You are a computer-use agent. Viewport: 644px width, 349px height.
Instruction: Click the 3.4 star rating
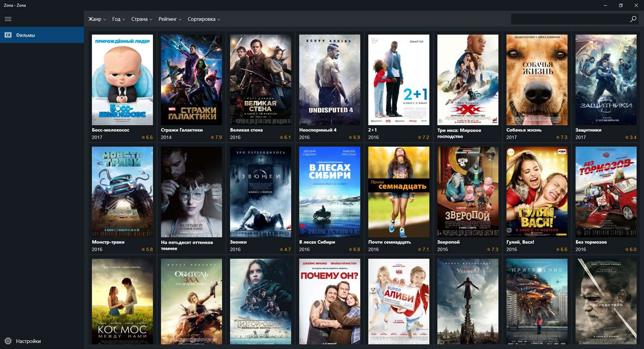[x=631, y=137]
